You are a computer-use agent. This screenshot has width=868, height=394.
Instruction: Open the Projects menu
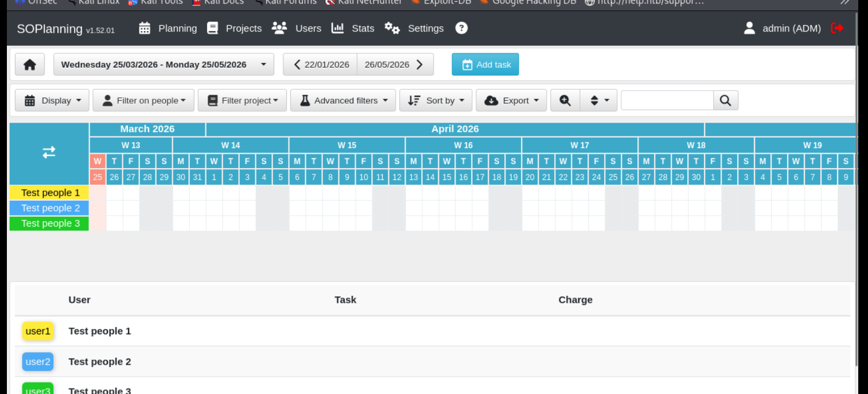pyautogui.click(x=234, y=28)
